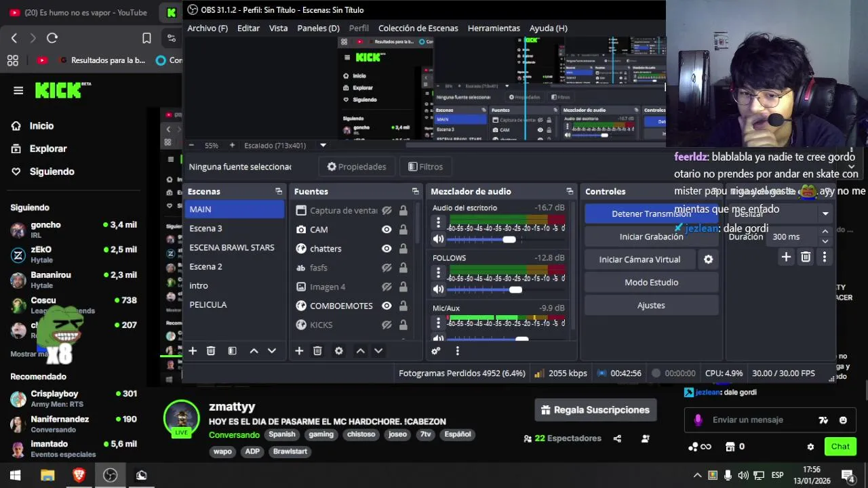Zoom out preview with minus icon
The height and width of the screenshot is (488, 868).
point(191,145)
